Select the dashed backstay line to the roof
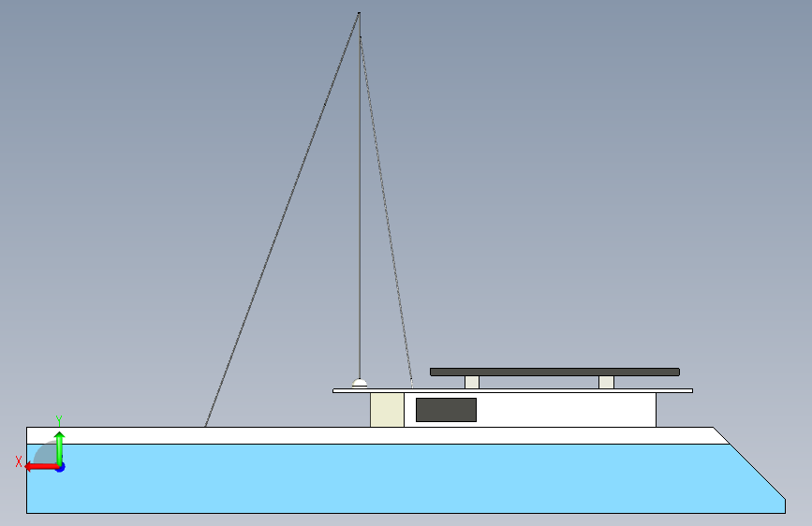This screenshot has width=812, height=526. point(386,212)
